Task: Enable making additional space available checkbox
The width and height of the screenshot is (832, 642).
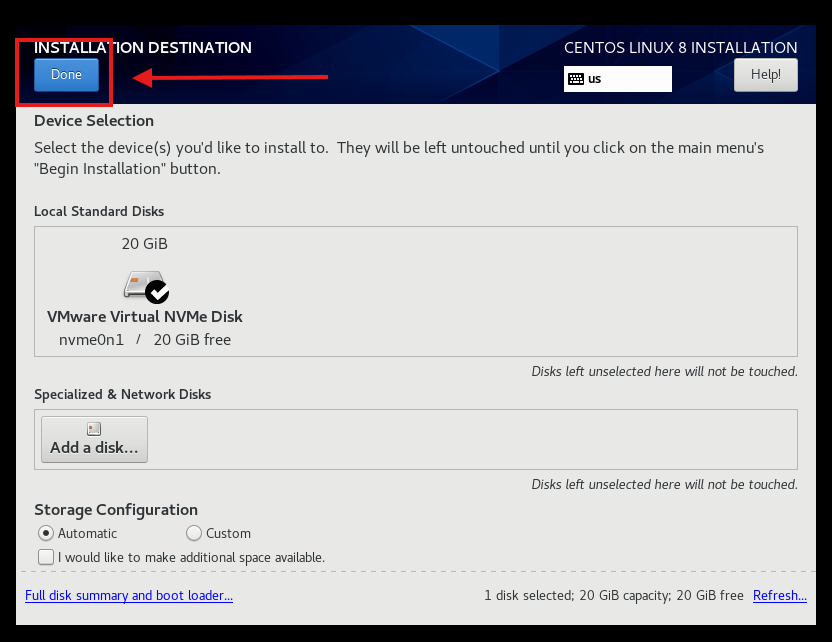Action: (46, 557)
